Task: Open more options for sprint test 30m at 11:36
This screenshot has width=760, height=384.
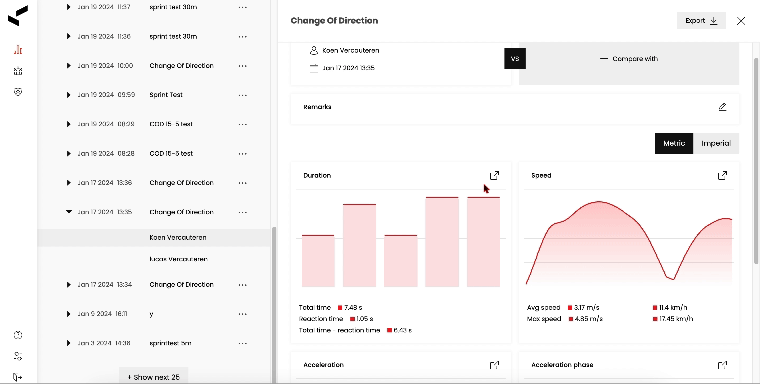Action: [242, 37]
